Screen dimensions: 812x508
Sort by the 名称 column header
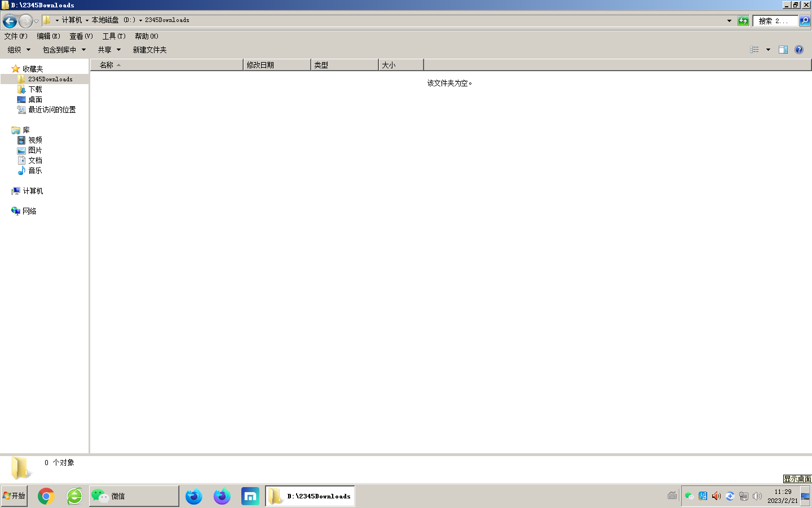[167, 65]
